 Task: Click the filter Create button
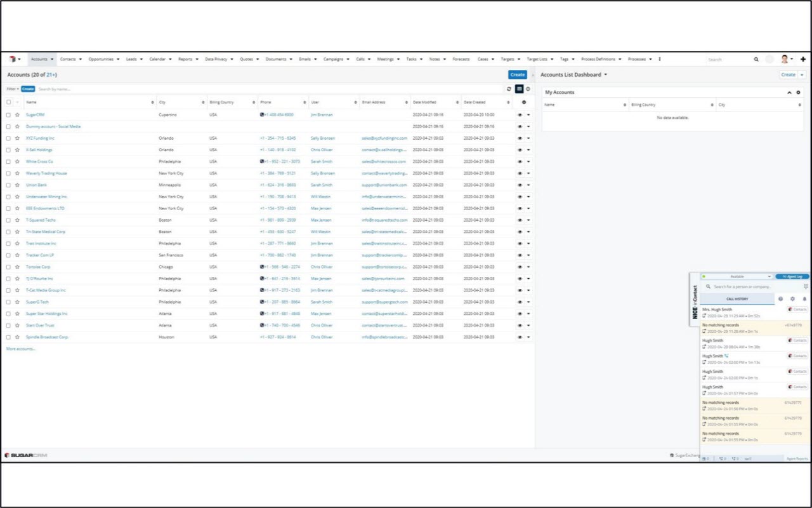pos(28,89)
